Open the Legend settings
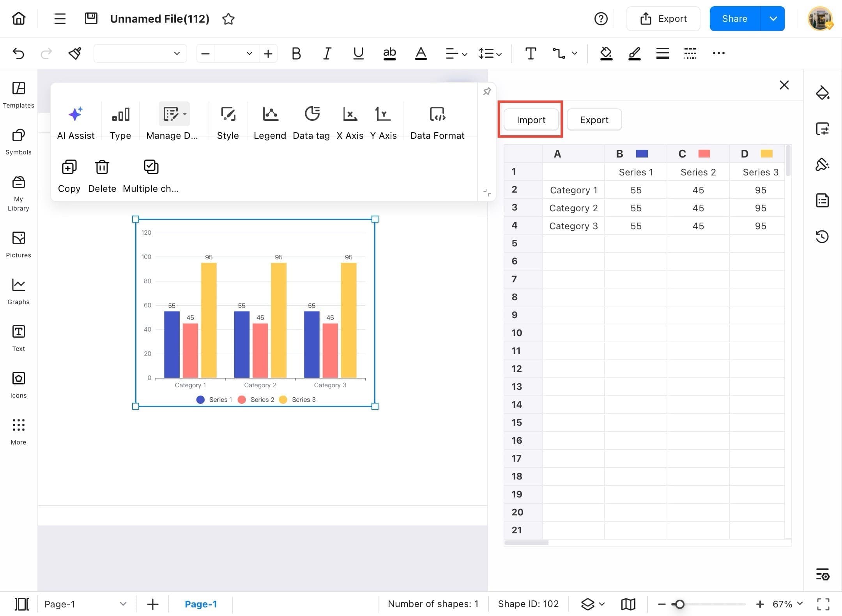Screen dimensions: 842x616 [269, 121]
